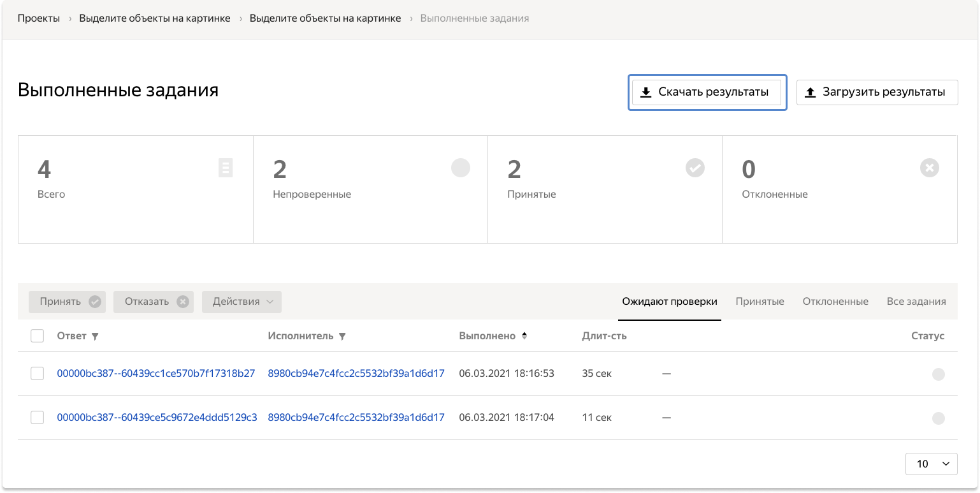The width and height of the screenshot is (980, 493).
Task: Click the Принятые card label
Action: [531, 194]
